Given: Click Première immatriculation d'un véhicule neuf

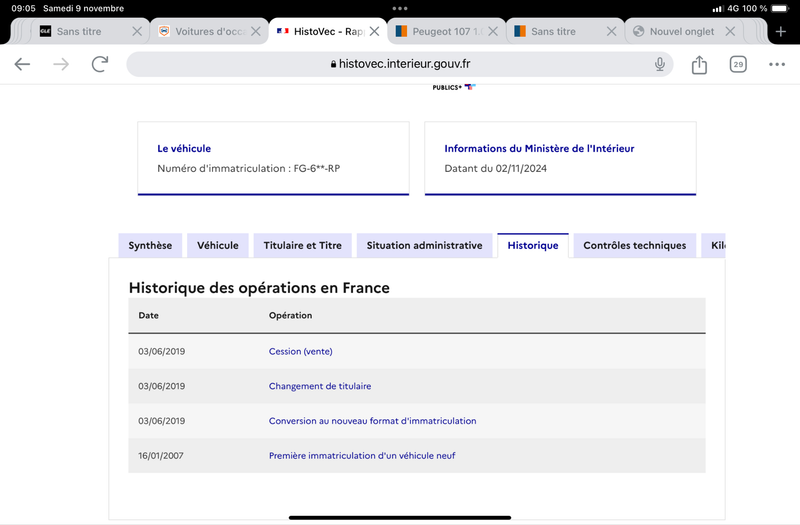Looking at the screenshot, I should tap(362, 456).
